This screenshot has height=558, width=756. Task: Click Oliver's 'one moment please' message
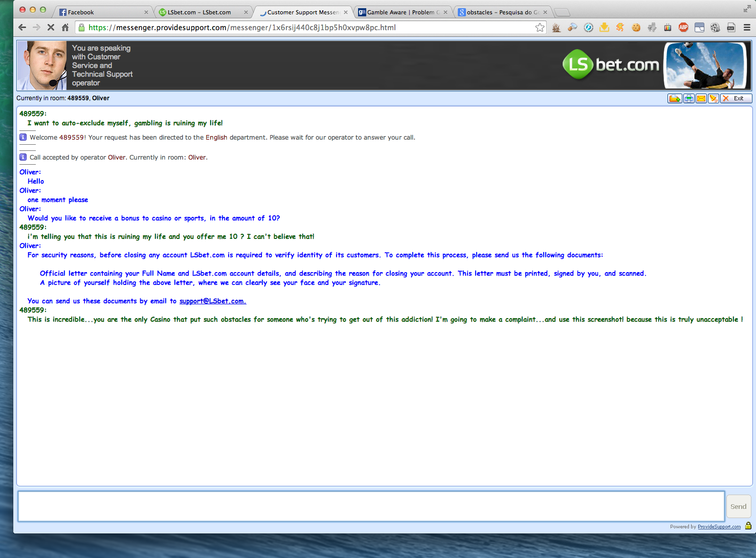(x=58, y=200)
